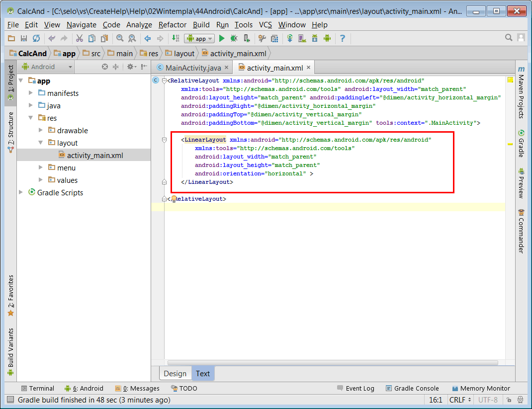
Task: Click the CRLF line separator selector
Action: 460,400
